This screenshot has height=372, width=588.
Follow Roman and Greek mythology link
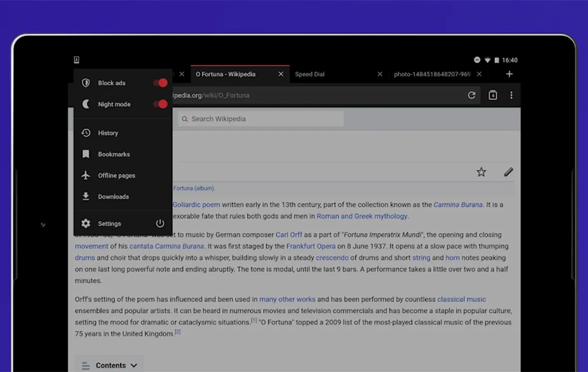[362, 216]
